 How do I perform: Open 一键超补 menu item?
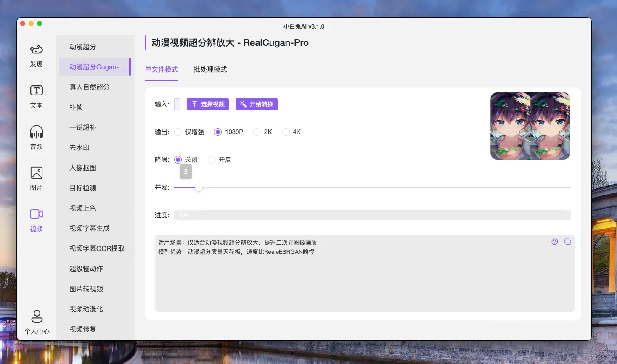tap(95, 127)
